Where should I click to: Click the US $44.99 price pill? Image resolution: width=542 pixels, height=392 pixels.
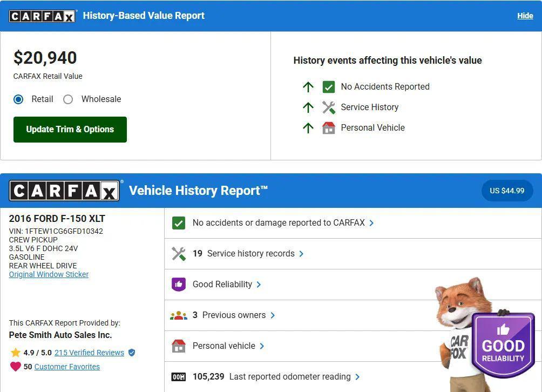(x=506, y=190)
